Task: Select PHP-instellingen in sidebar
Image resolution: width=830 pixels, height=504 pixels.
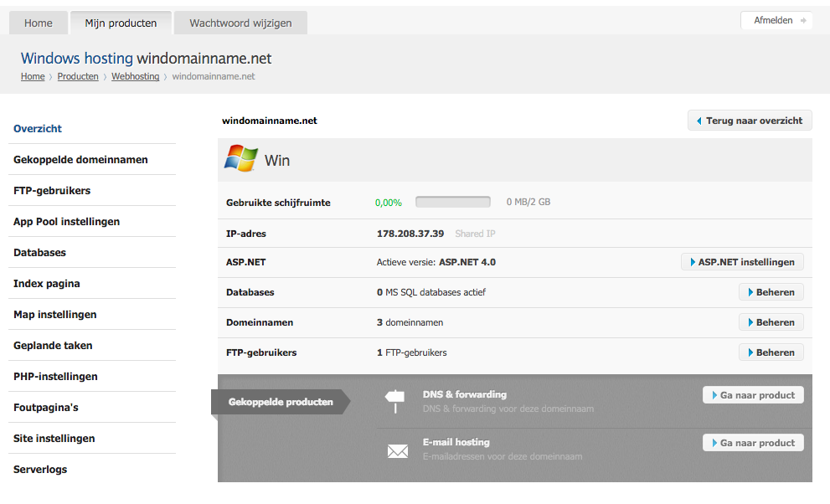Action: tap(55, 377)
